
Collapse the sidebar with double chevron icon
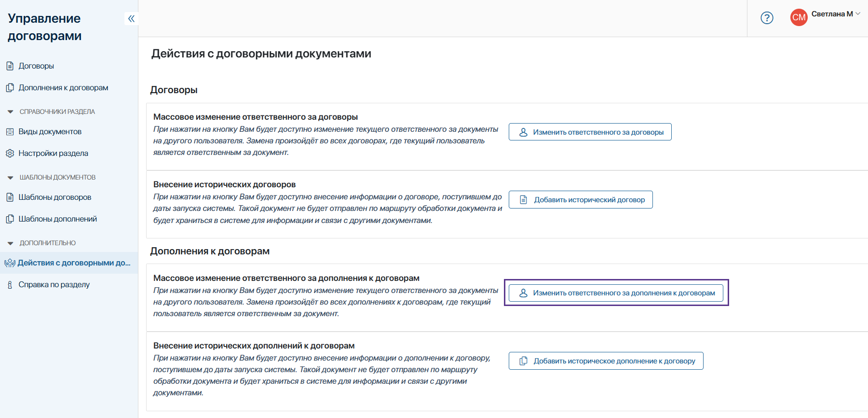tap(131, 19)
